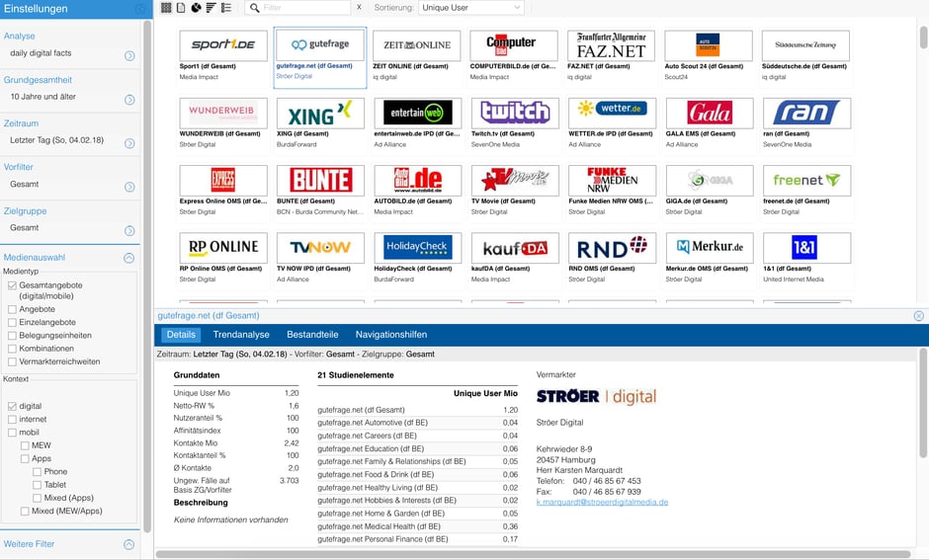
Task: Select gutefrage.net Medical Health (df BE) row
Action: tap(418, 526)
